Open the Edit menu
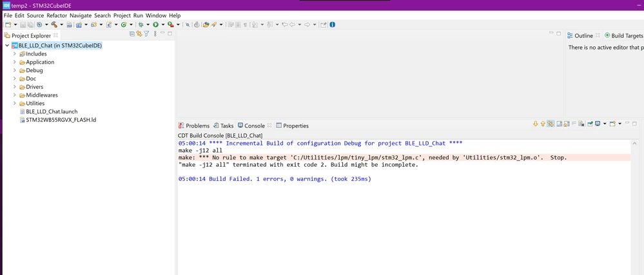This screenshot has height=275, width=644. tap(19, 15)
